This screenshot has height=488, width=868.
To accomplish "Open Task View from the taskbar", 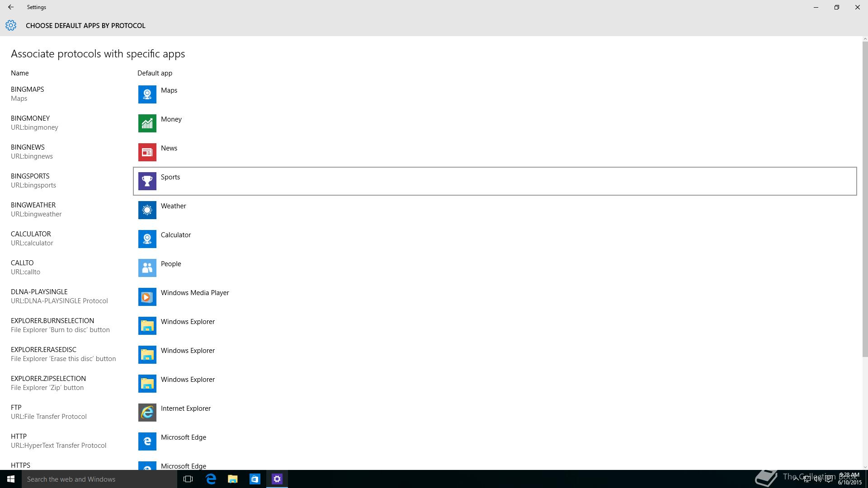I will coord(188,479).
